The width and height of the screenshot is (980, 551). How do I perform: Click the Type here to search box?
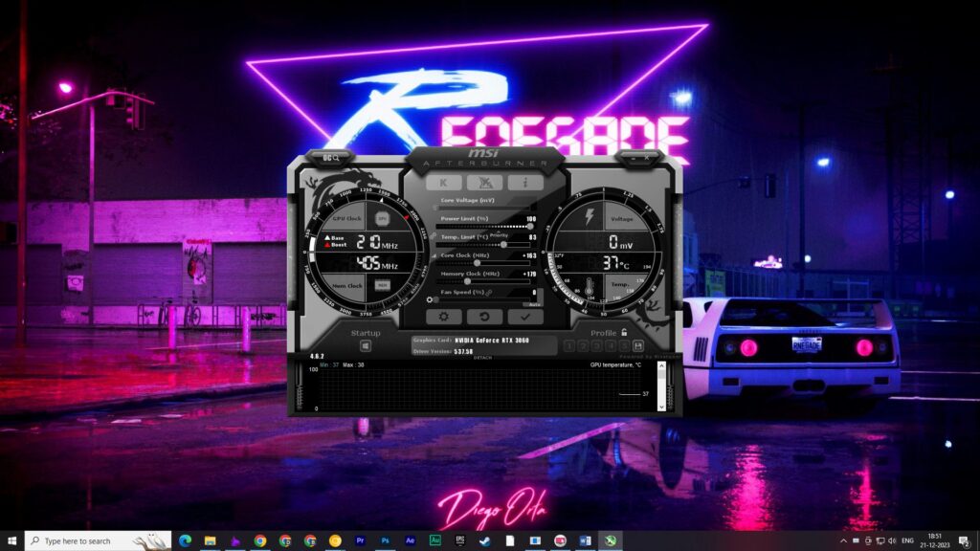click(99, 540)
